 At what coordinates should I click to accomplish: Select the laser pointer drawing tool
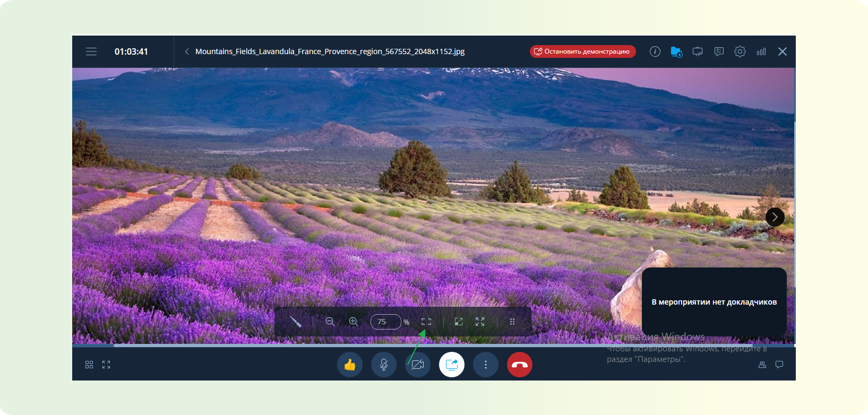point(296,322)
